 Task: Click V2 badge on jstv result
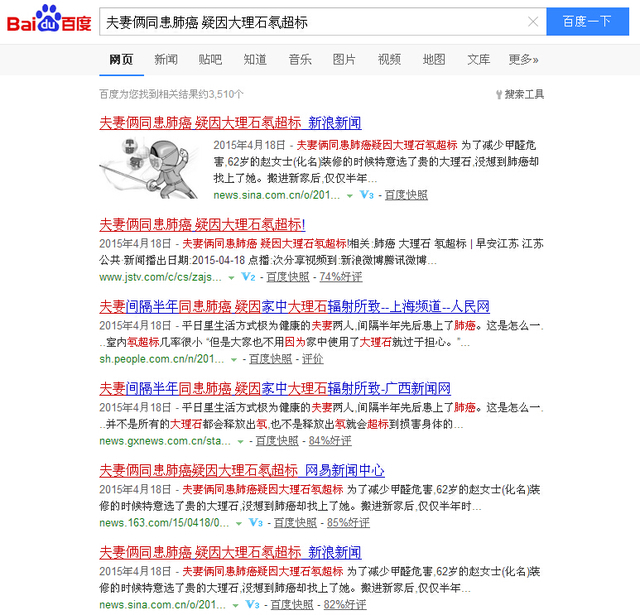(248, 277)
